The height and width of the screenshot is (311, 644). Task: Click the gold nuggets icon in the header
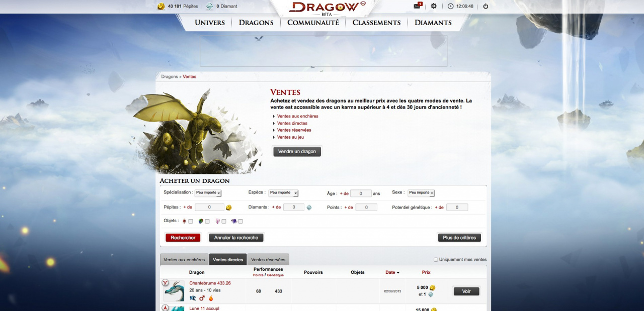161,6
